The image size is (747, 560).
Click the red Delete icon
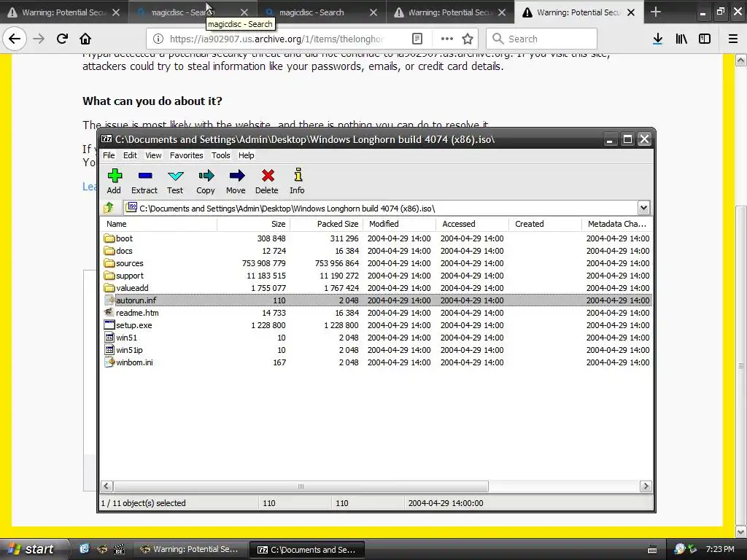[x=267, y=176]
